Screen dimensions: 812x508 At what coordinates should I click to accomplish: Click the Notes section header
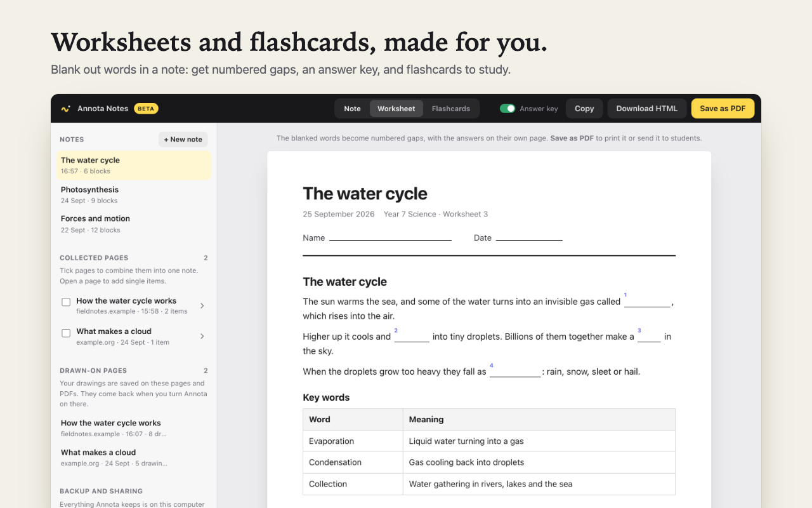(72, 140)
